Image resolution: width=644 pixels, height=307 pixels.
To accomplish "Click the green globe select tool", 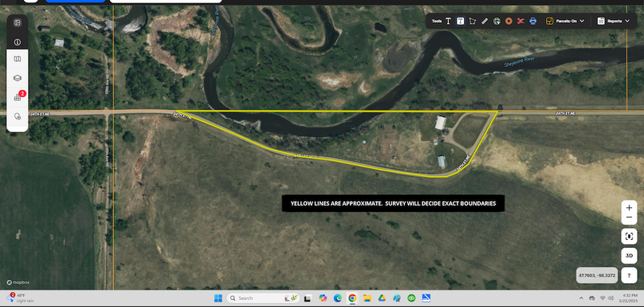I will tap(497, 21).
